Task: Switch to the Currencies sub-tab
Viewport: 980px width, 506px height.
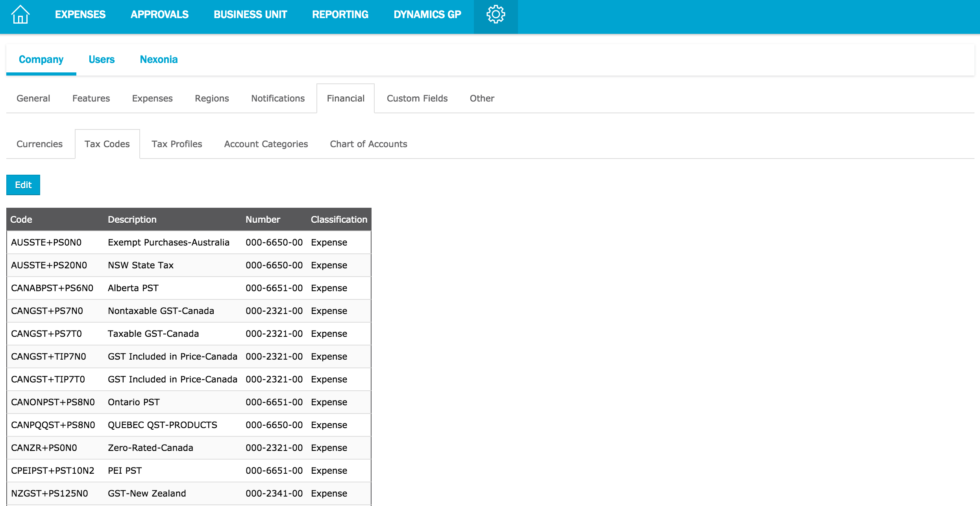Action: 39,144
